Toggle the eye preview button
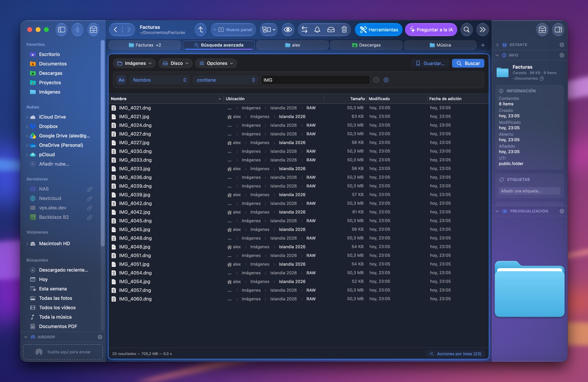 (x=288, y=30)
